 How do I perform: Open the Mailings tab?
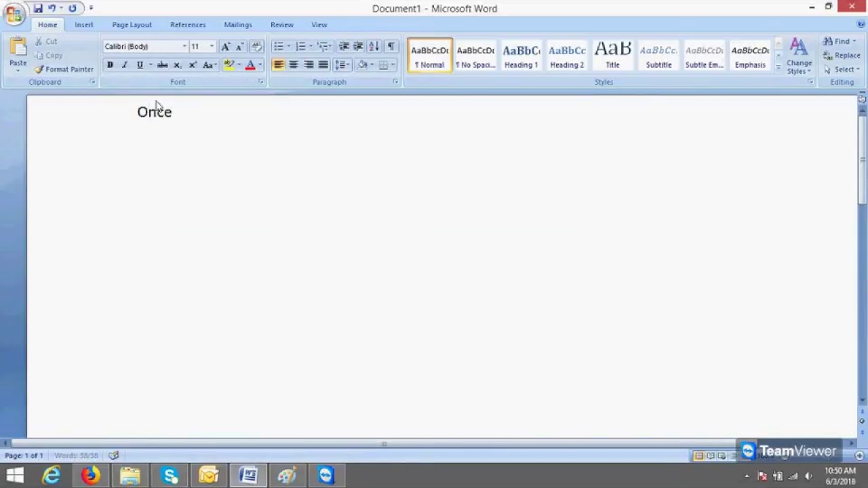[238, 24]
